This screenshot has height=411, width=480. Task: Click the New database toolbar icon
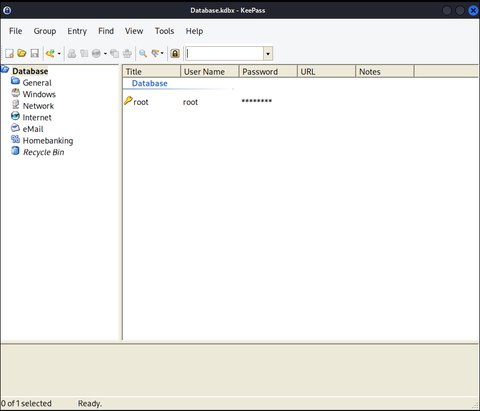tap(9, 53)
